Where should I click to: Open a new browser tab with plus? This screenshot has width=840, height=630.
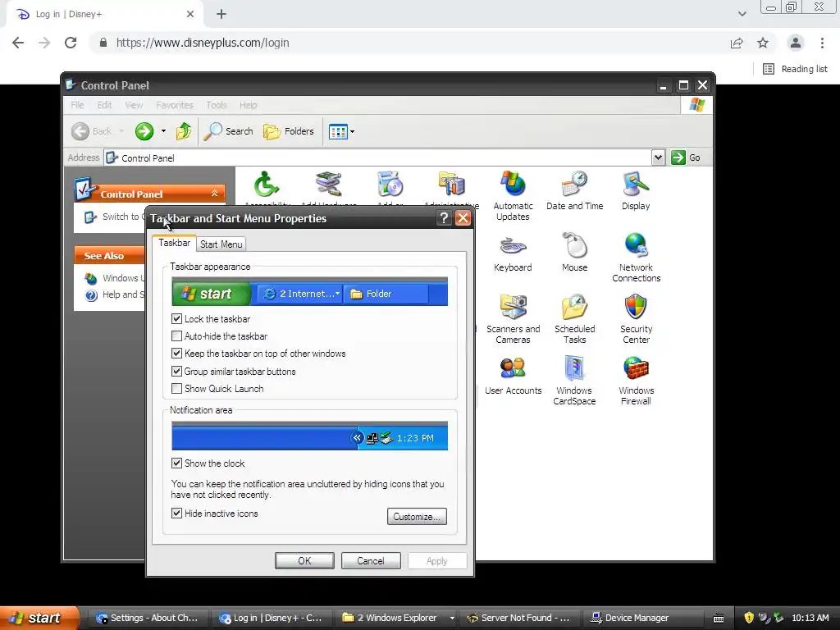pyautogui.click(x=221, y=15)
